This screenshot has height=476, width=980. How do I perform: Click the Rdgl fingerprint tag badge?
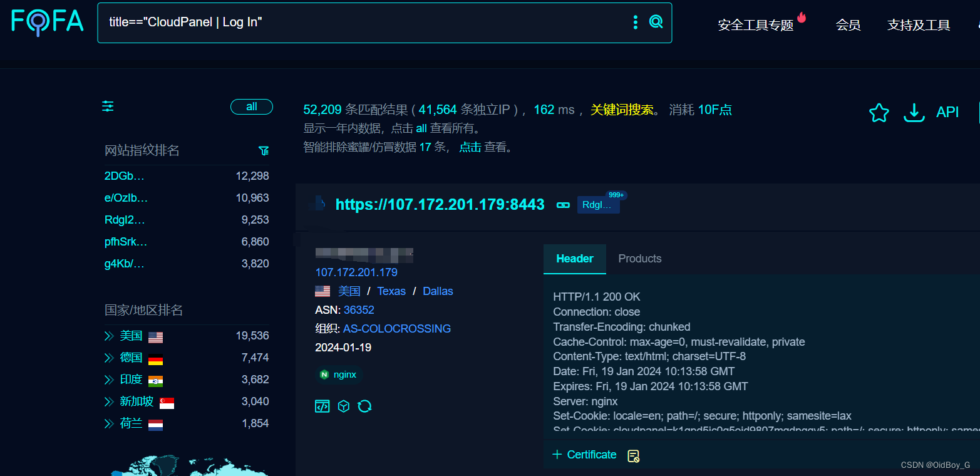click(x=598, y=205)
